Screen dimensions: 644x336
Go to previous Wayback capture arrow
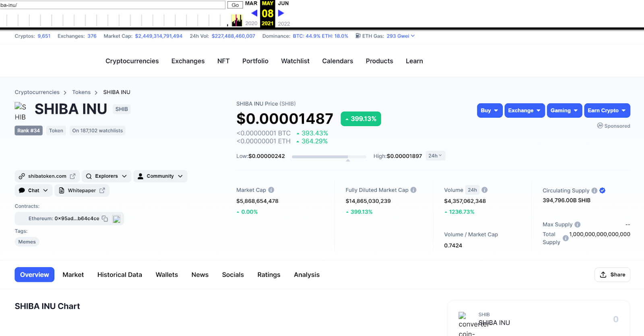254,13
